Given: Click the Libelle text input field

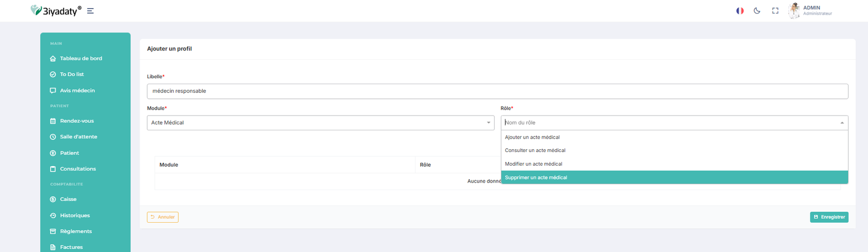Looking at the screenshot, I should coord(497,91).
